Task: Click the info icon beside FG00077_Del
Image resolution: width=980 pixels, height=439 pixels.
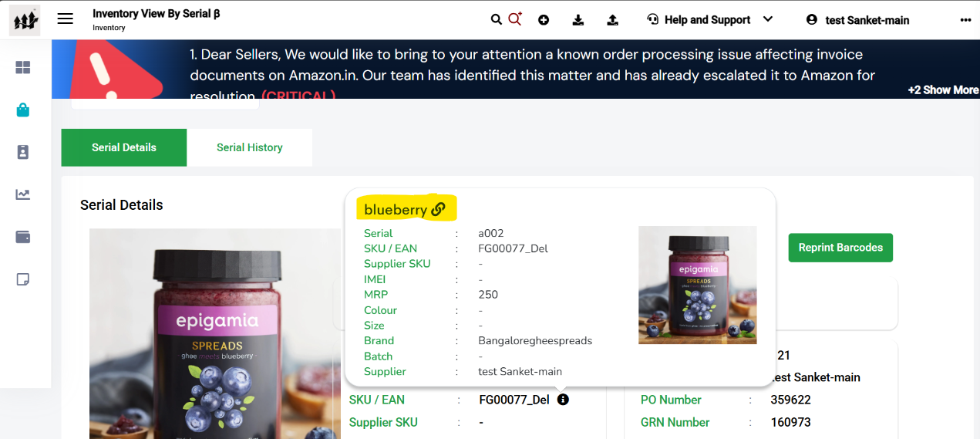Action: coord(563,400)
